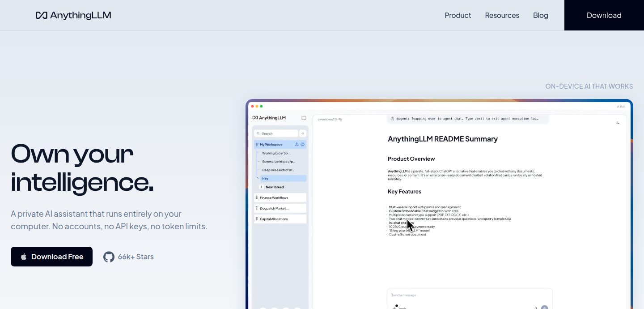
Task: Click the v1.15.0 version label
Action: pos(621,107)
